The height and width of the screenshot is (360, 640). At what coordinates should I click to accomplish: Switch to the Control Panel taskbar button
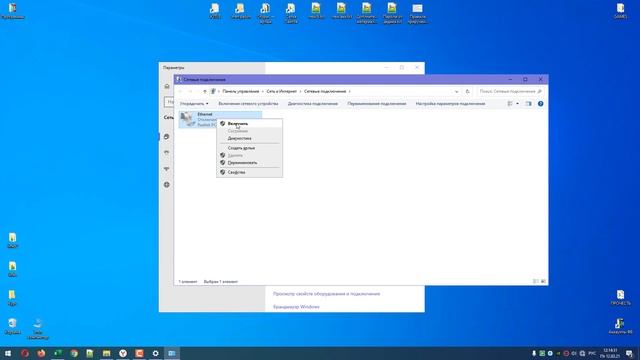click(172, 353)
